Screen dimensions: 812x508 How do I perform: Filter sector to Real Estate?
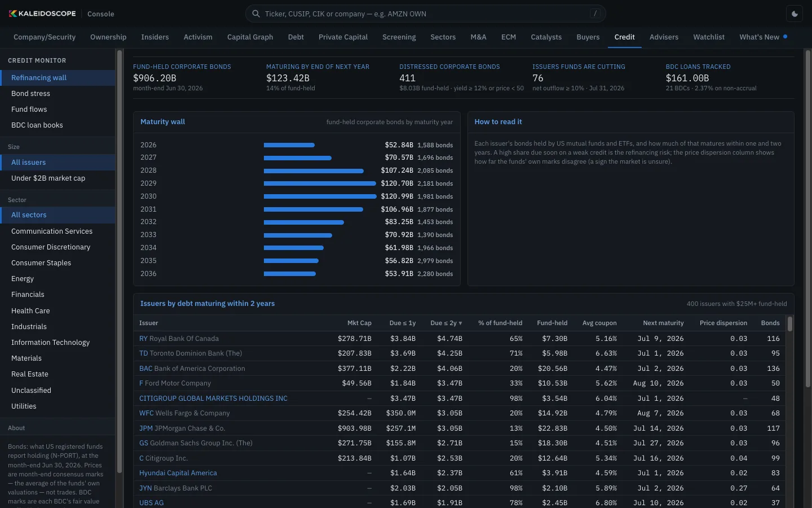click(x=58, y=374)
